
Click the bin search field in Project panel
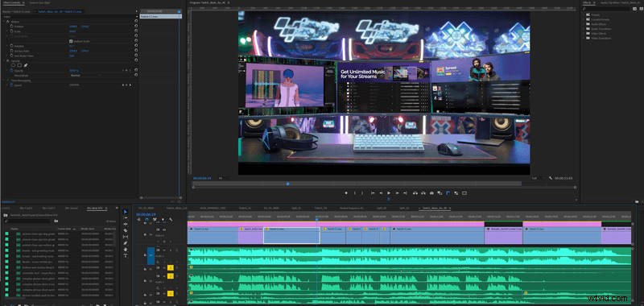pyautogui.click(x=27, y=221)
